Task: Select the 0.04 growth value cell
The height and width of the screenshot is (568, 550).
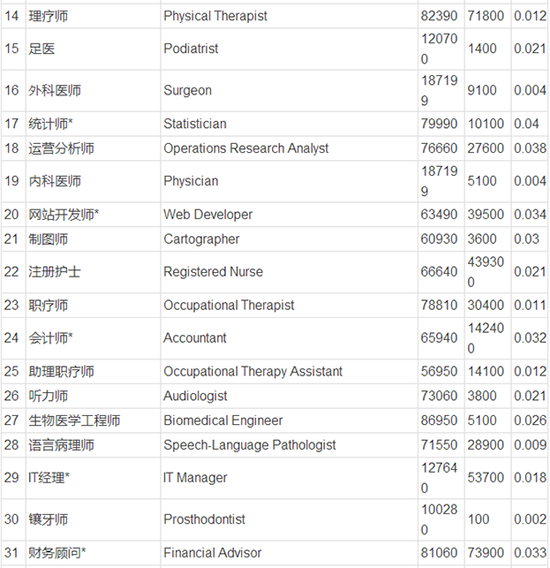Action: pyautogui.click(x=529, y=124)
